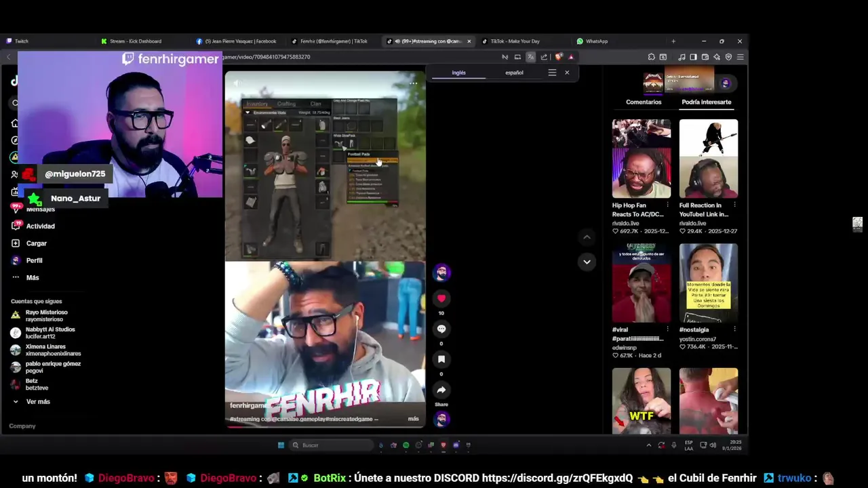
Task: Click the Brave Rewards triangle icon
Action: [571, 57]
